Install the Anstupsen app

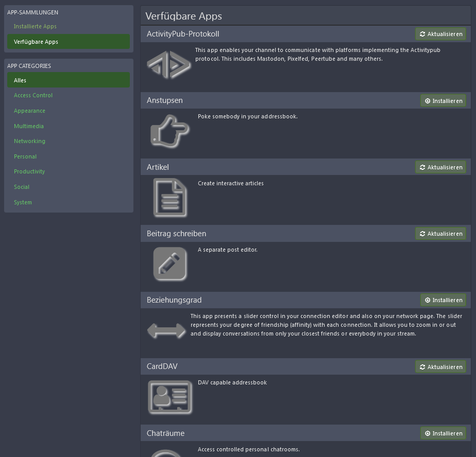point(443,101)
